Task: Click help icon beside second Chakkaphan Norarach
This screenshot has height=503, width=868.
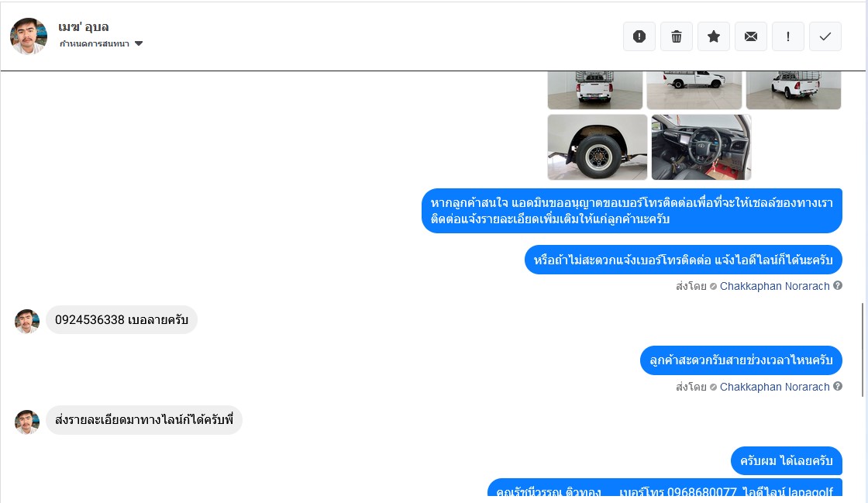Action: click(838, 386)
